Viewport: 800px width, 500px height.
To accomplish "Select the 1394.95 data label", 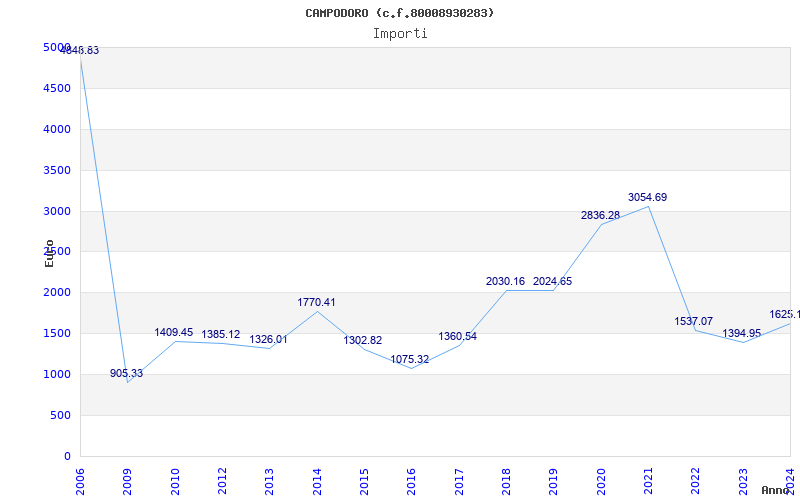I will pos(741,334).
